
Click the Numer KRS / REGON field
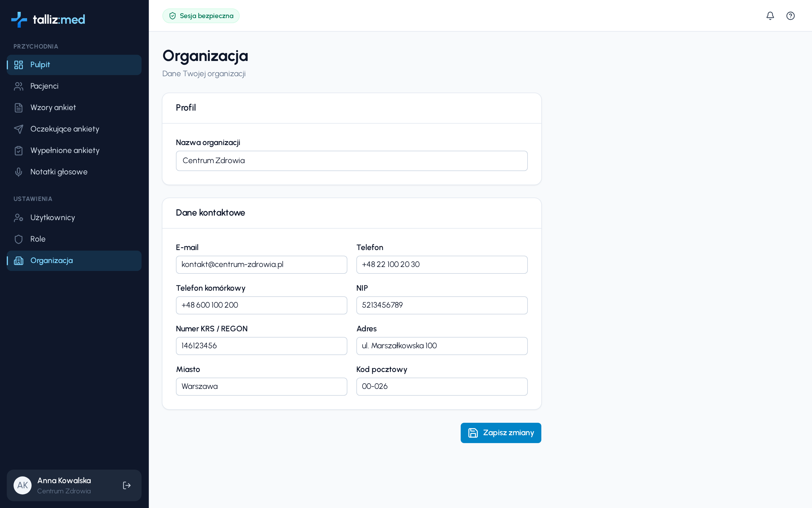click(261, 346)
